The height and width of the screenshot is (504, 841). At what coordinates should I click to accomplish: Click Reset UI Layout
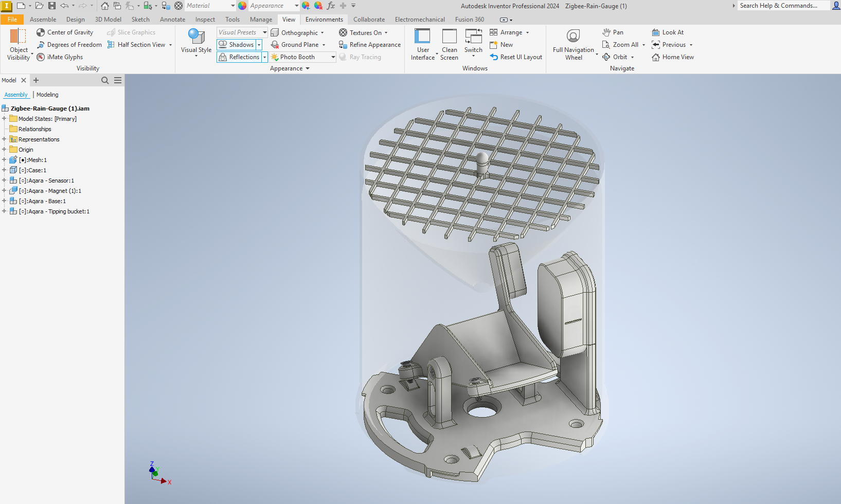pos(516,57)
